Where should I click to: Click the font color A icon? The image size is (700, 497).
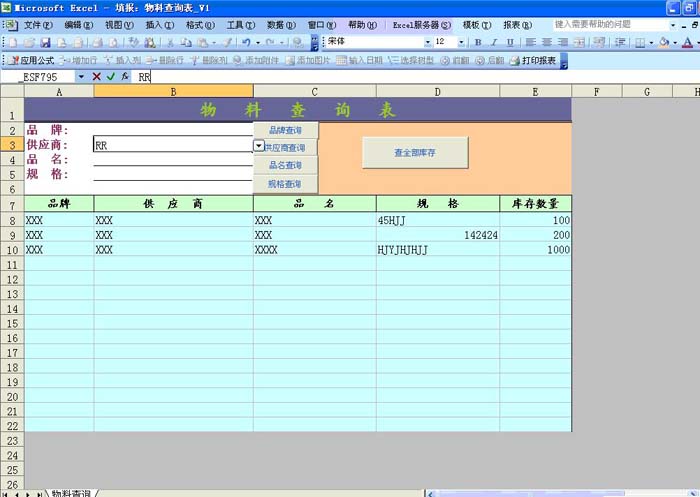point(686,42)
